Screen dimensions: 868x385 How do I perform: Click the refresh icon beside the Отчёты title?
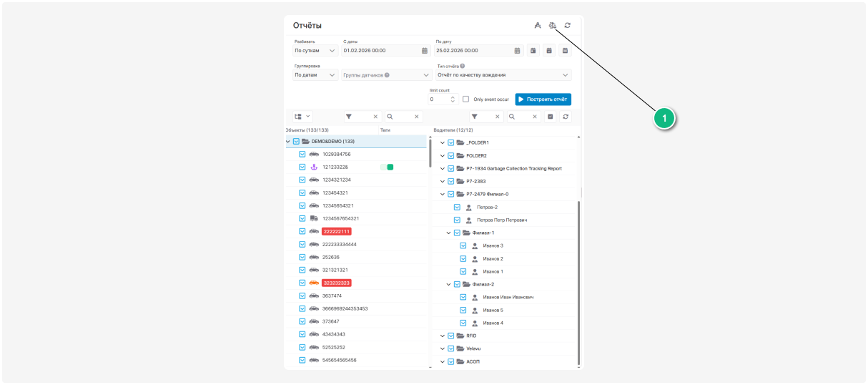pos(567,25)
